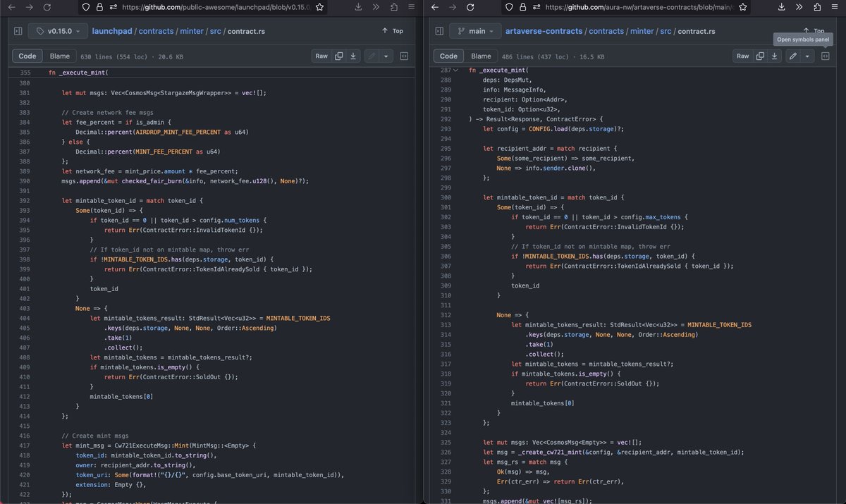Screen dimensions: 846x504
Task: Open extensions in the launchpad browser window
Action: click(x=393, y=7)
